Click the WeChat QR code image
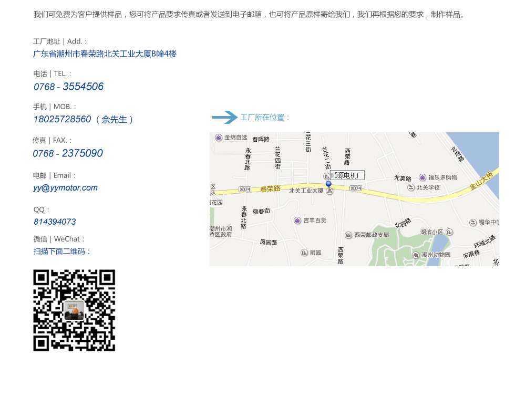 point(74,310)
